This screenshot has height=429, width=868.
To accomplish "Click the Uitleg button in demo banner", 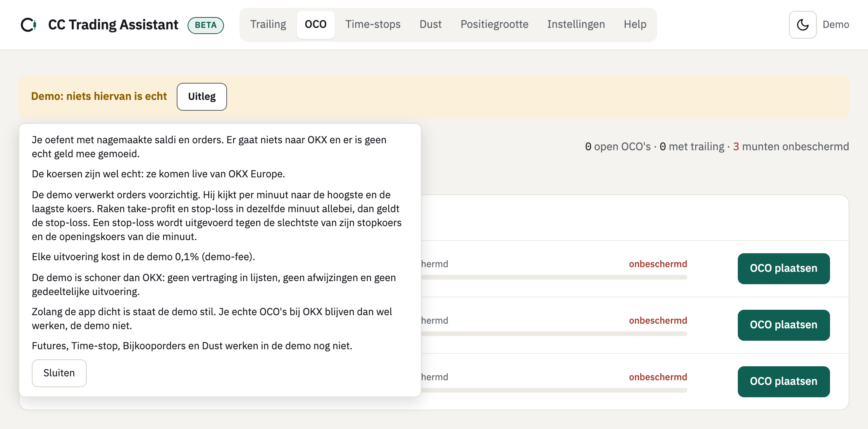I will click(x=202, y=96).
